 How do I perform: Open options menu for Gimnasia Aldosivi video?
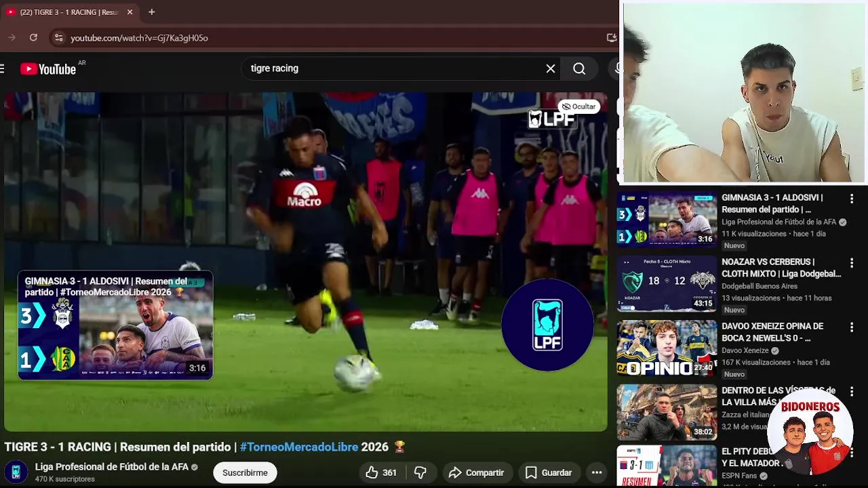(x=852, y=199)
